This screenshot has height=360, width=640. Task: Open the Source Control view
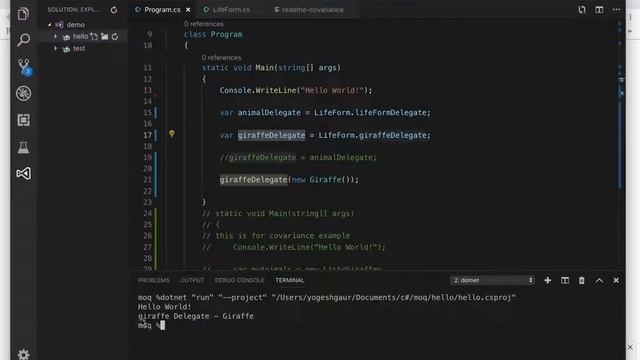24,67
